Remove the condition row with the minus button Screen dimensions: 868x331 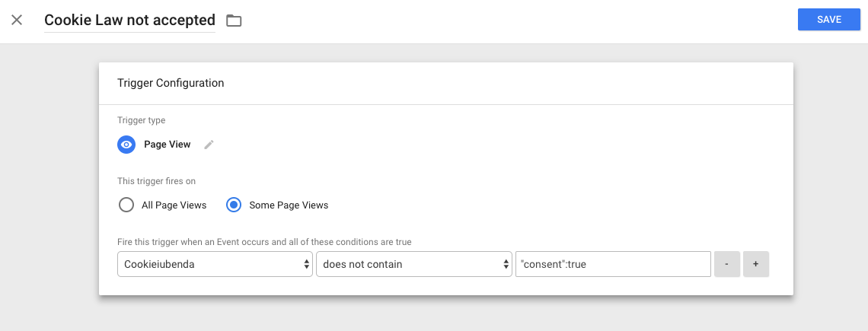point(726,264)
